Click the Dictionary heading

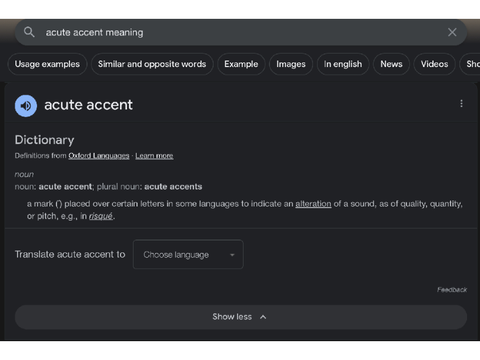click(44, 140)
